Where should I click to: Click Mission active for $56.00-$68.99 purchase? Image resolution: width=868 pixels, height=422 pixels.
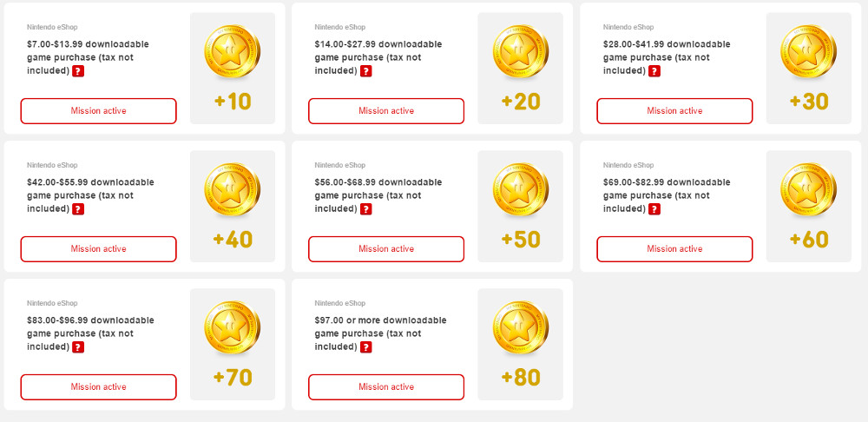coord(386,249)
